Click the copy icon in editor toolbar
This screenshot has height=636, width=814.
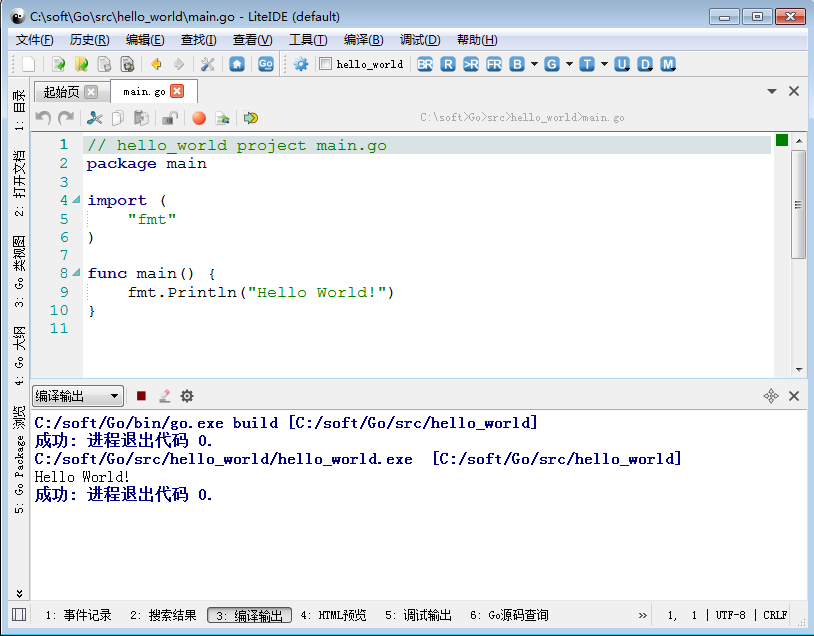(118, 118)
